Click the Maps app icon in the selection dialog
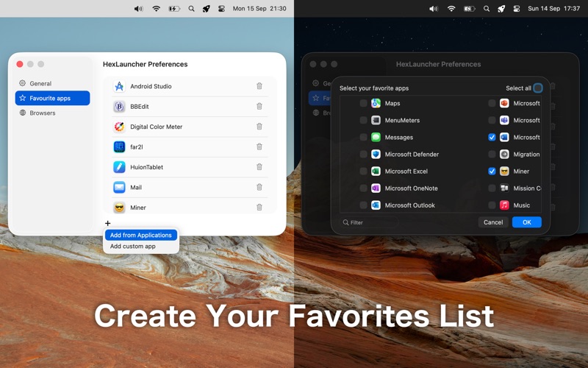Viewport: 588px width, 368px height. [376, 103]
